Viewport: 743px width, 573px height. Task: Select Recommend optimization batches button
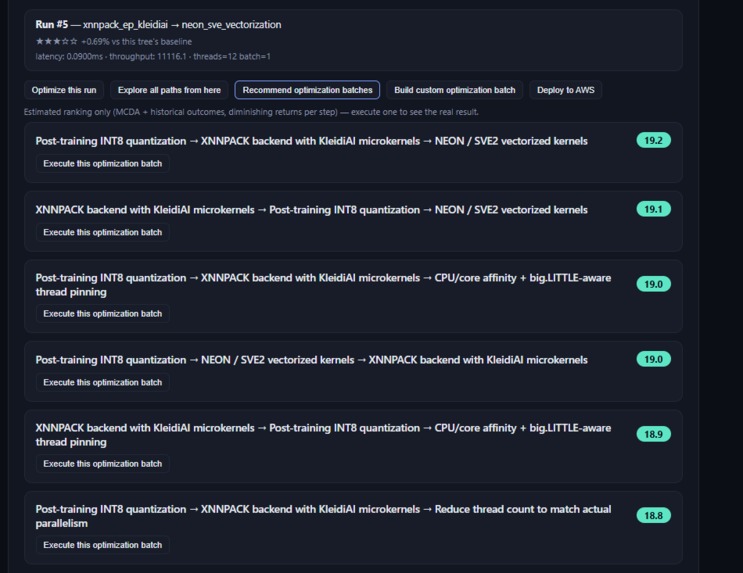coord(307,90)
